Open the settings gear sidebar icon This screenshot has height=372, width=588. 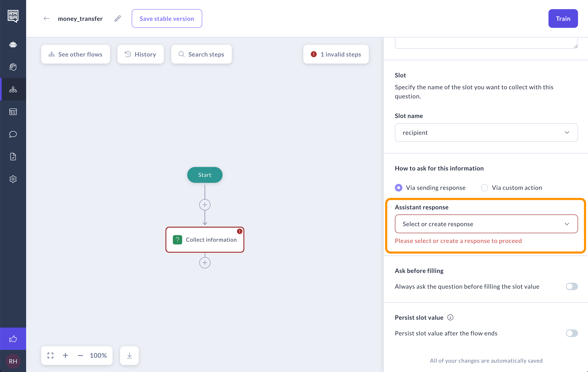[x=13, y=179]
